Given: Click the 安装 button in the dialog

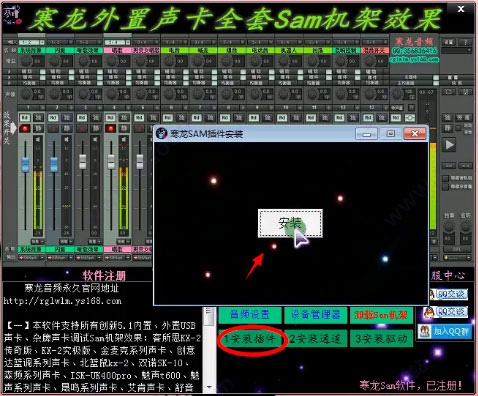Looking at the screenshot, I should tap(290, 223).
